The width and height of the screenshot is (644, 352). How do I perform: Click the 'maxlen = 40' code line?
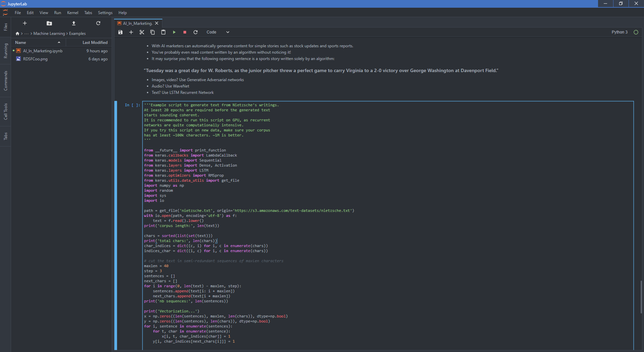point(156,266)
